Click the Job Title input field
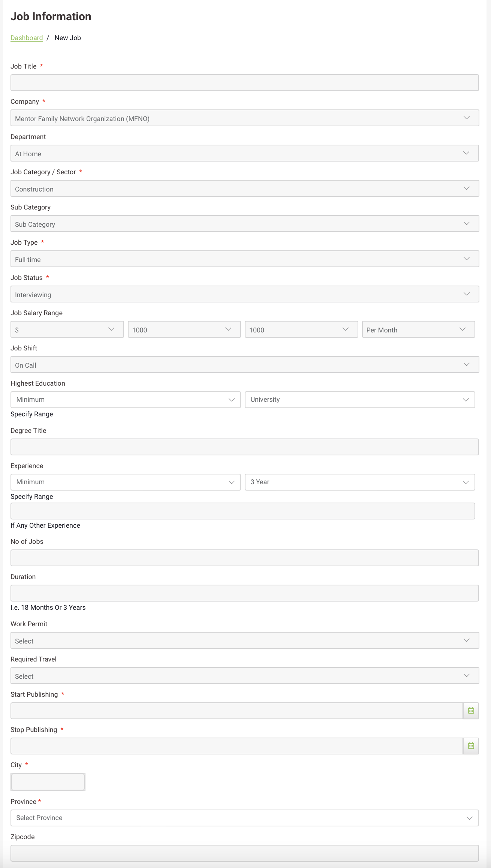The image size is (491, 868). click(245, 82)
